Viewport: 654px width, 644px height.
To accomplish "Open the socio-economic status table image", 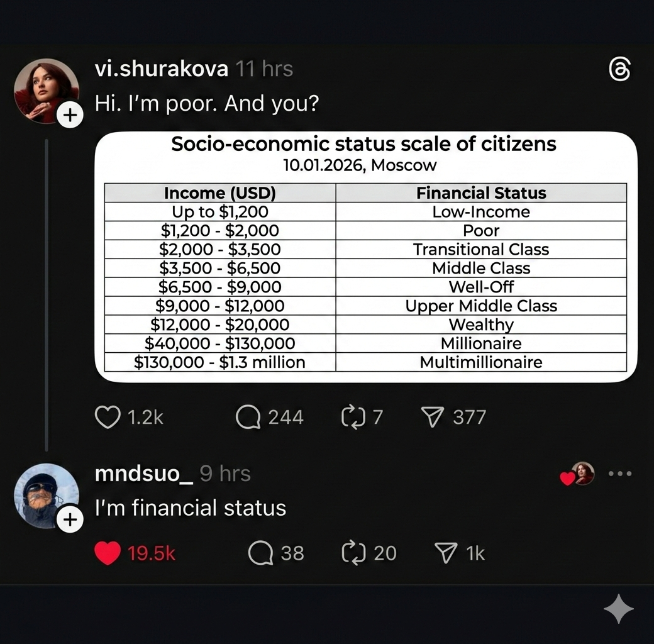I will [x=365, y=256].
